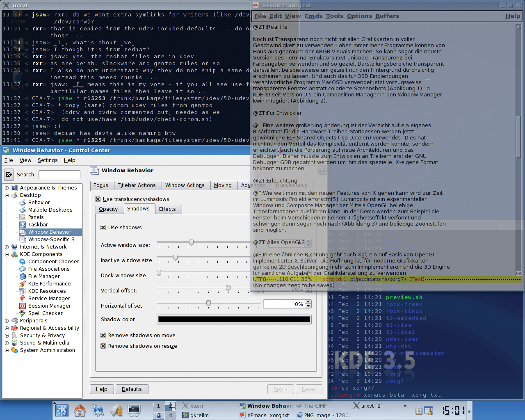
Task: Click the Panels module icon
Action: coord(23,217)
